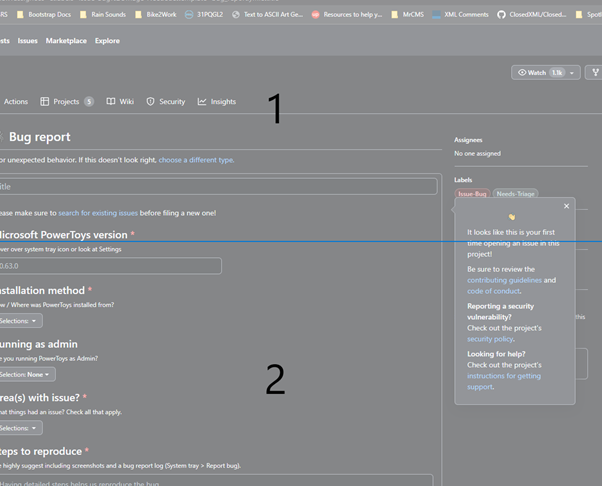Open the Installation method Selections dropdown

[x=21, y=321]
